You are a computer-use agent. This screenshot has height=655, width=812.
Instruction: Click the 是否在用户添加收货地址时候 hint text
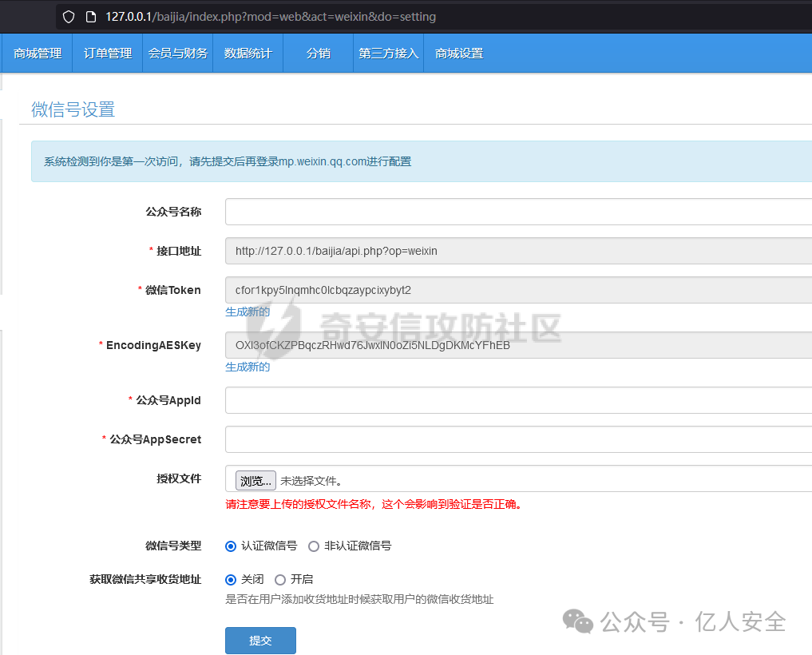(x=359, y=600)
